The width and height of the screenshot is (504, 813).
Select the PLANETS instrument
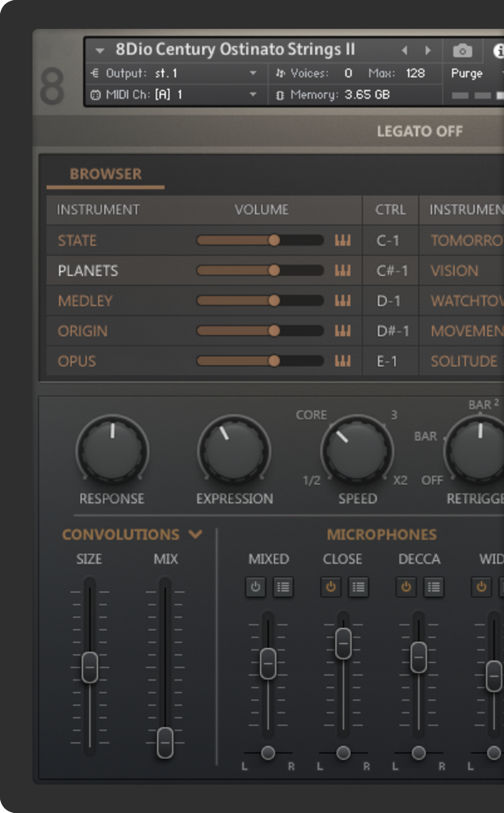88,271
